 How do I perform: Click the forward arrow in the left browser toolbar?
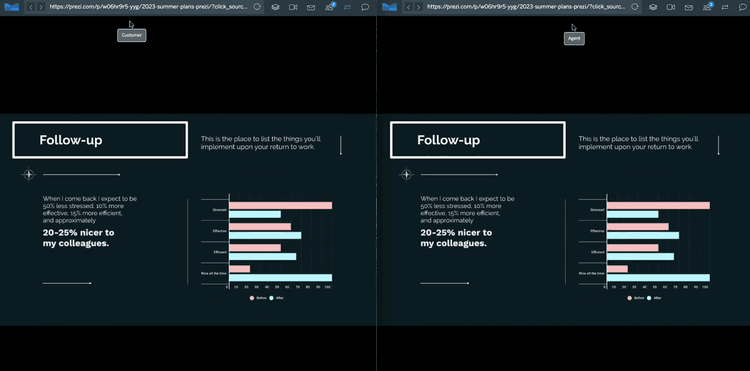41,7
